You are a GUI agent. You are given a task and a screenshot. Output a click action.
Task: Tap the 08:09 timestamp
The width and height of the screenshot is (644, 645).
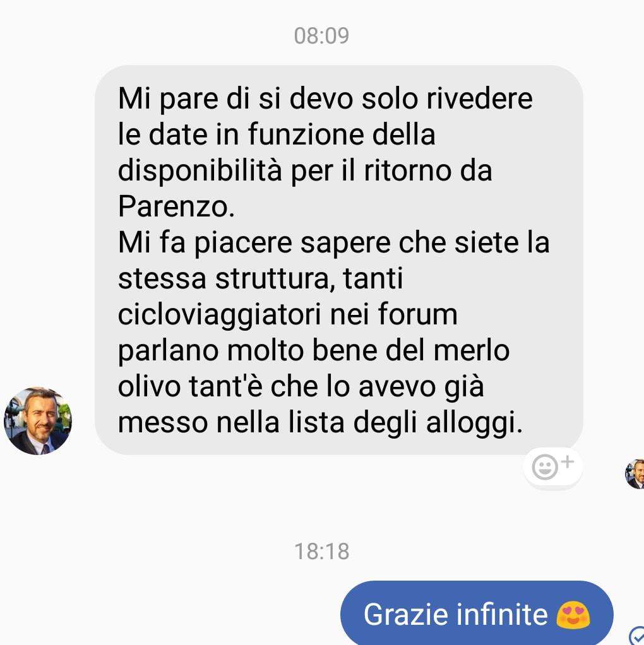tap(321, 35)
